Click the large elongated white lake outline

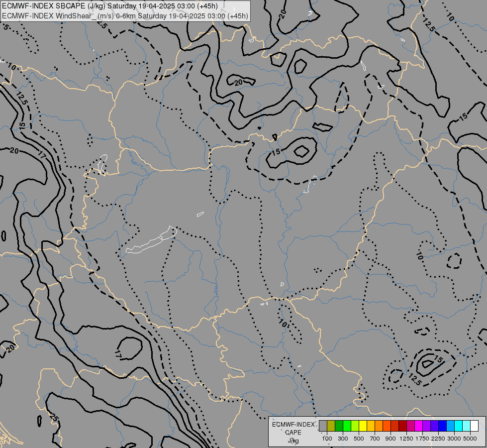152,240
